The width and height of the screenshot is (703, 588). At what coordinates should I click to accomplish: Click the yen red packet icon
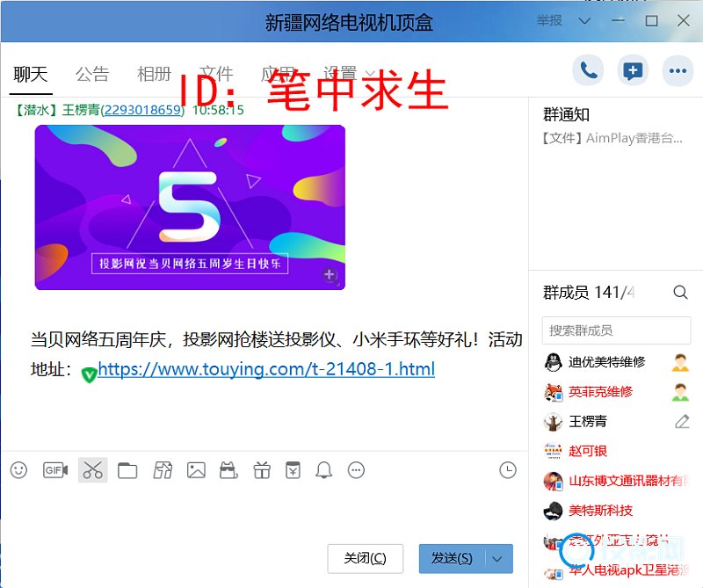[x=293, y=470]
